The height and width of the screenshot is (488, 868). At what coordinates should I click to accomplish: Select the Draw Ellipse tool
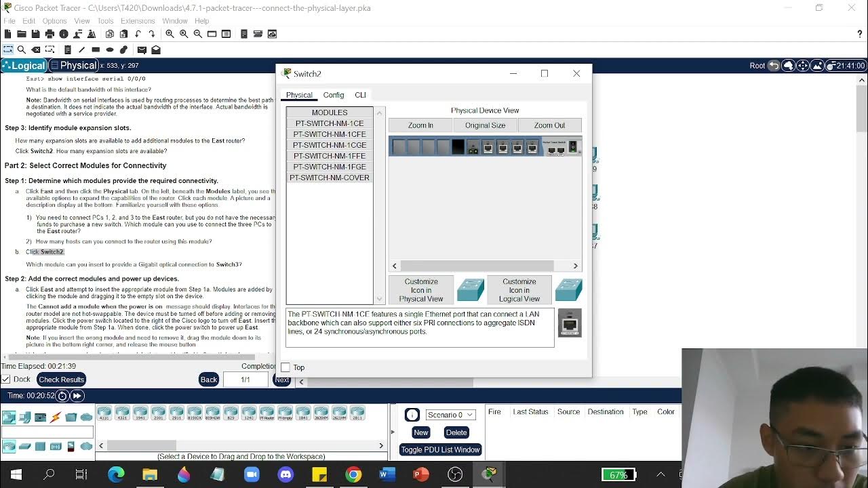pyautogui.click(x=110, y=49)
